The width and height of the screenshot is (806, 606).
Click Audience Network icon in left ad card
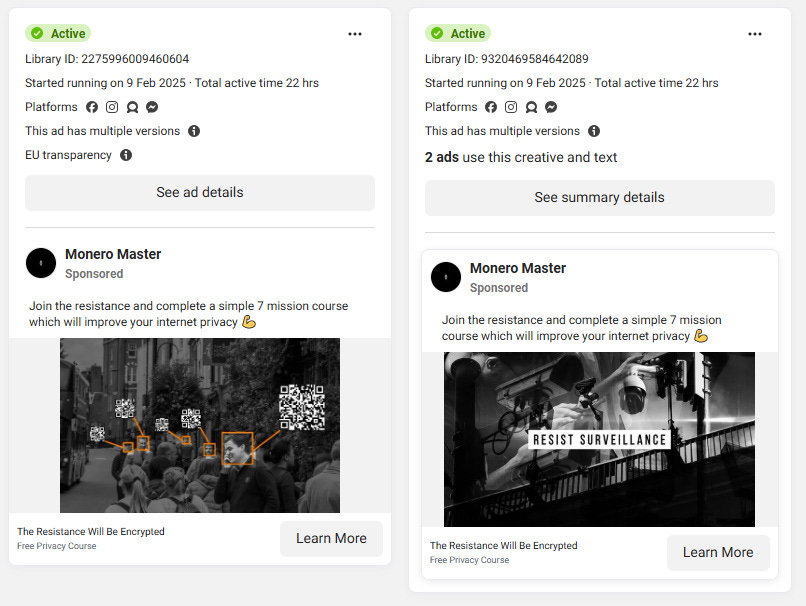coord(133,107)
